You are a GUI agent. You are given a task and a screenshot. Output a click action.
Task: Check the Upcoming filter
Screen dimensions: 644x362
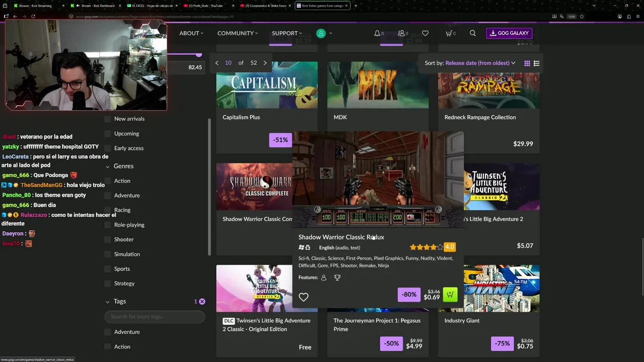coord(107,134)
